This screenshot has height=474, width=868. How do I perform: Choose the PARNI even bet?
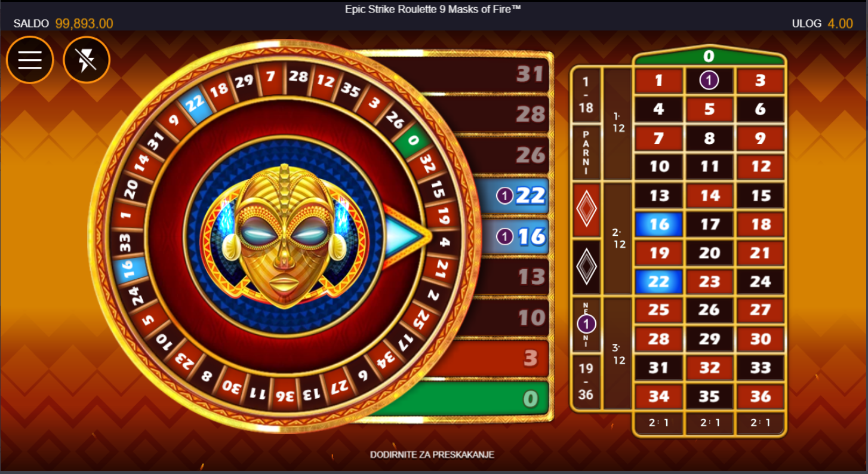coord(586,152)
